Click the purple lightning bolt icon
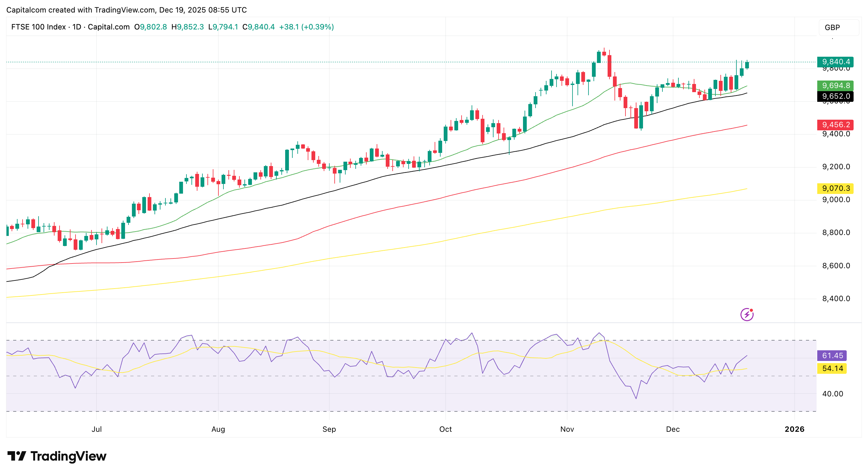Viewport: 868px width, 475px height. coord(747,315)
